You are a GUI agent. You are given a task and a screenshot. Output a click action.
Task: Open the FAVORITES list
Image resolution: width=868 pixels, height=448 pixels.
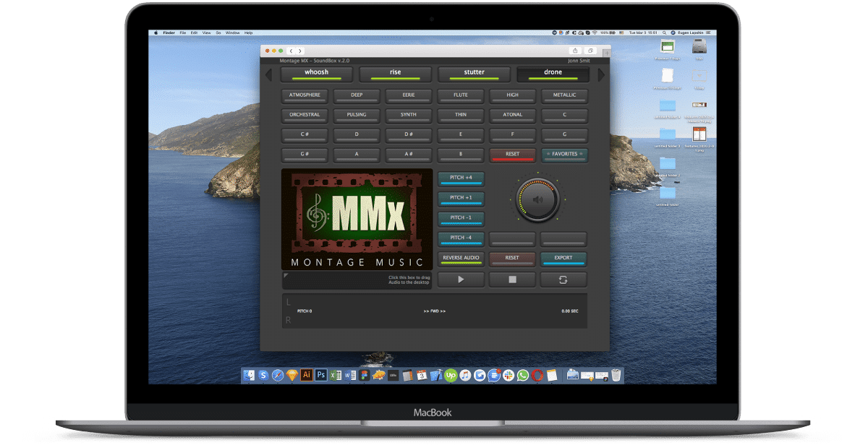564,155
